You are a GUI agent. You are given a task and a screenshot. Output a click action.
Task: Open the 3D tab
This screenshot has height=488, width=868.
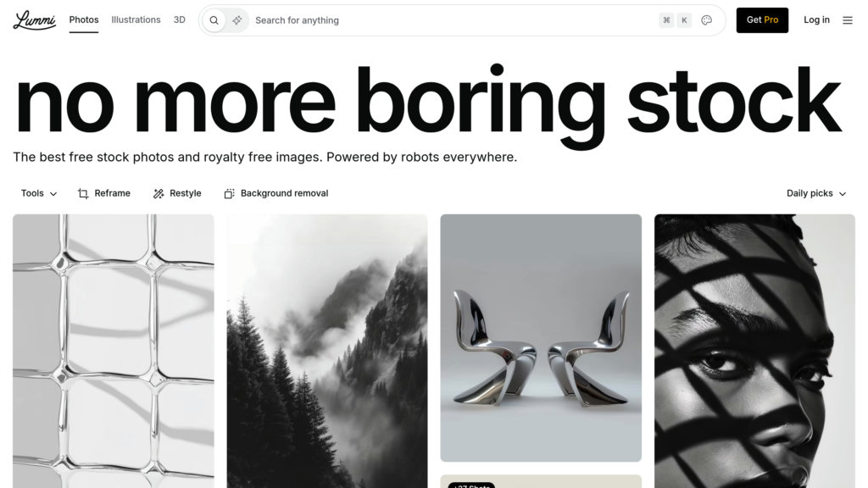[x=179, y=19]
